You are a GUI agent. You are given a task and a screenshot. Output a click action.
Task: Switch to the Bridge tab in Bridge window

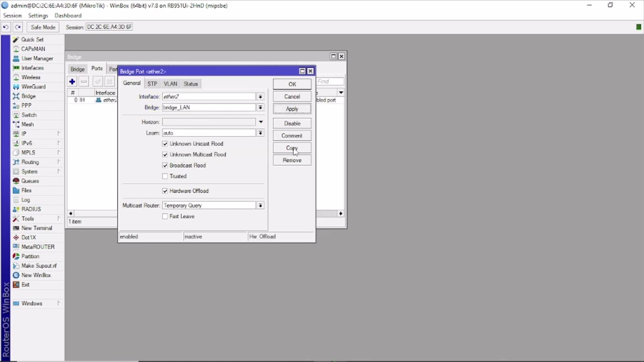(77, 69)
